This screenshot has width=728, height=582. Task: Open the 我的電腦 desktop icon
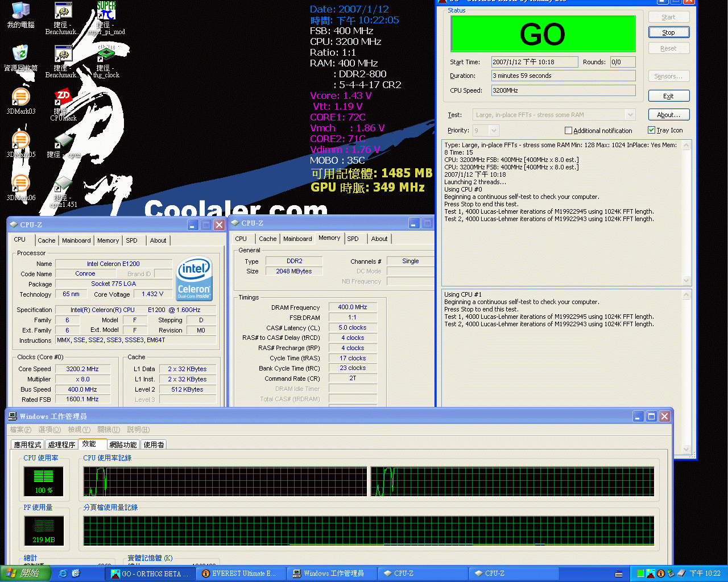pos(20,15)
